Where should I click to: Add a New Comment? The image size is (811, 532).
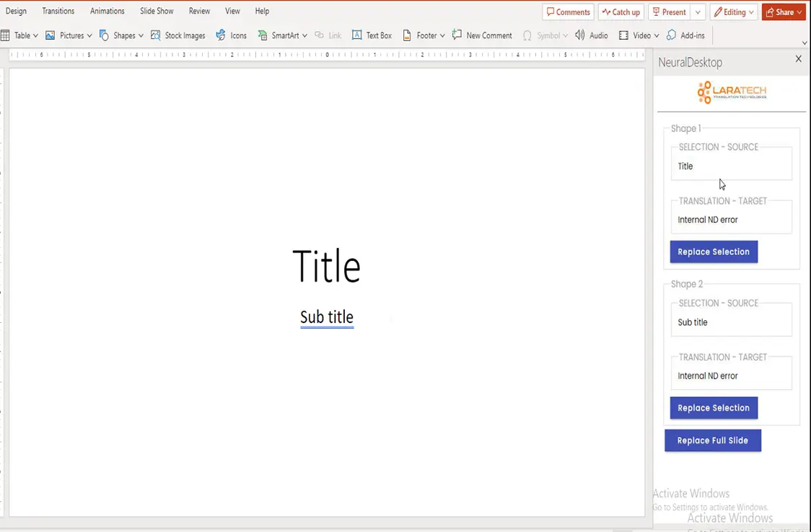[482, 35]
